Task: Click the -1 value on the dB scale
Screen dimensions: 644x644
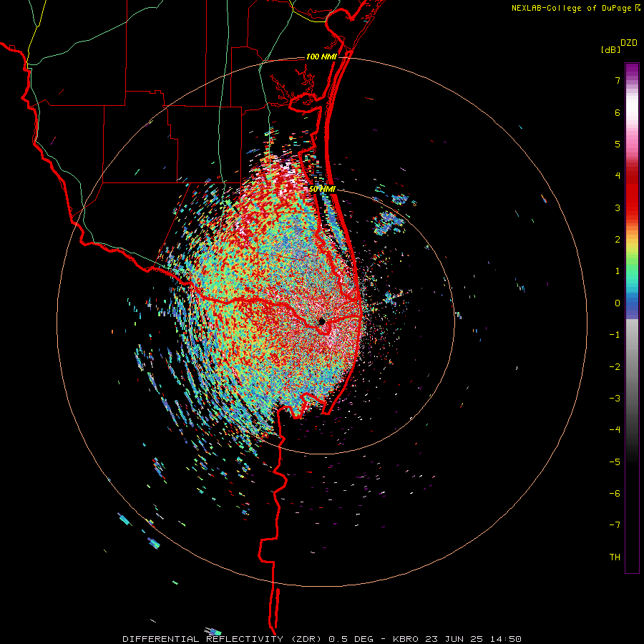Action: 615,335
